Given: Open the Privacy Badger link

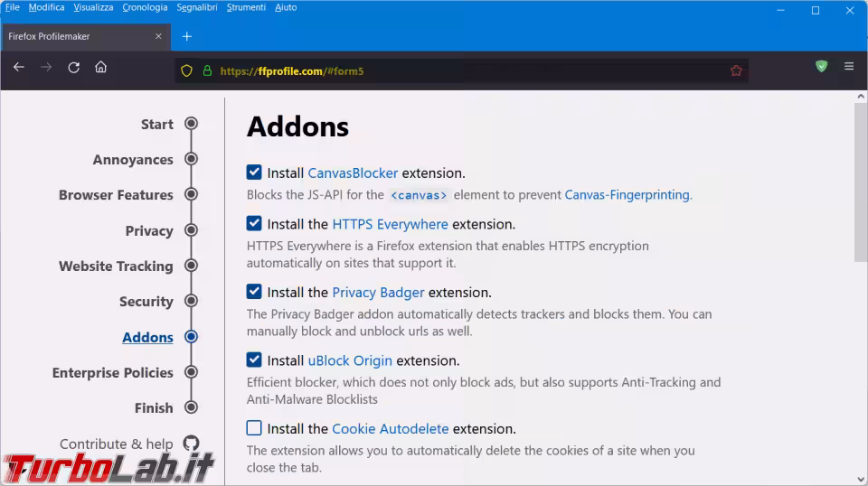Looking at the screenshot, I should click(378, 293).
